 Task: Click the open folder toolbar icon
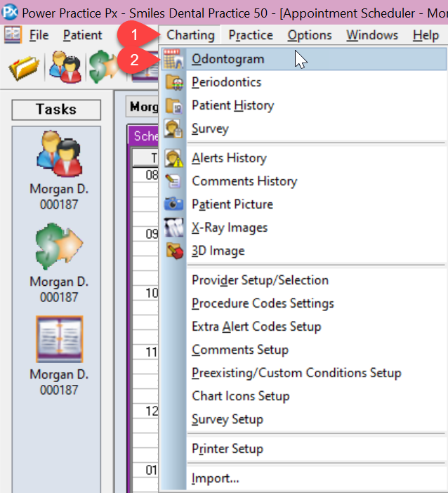[24, 67]
